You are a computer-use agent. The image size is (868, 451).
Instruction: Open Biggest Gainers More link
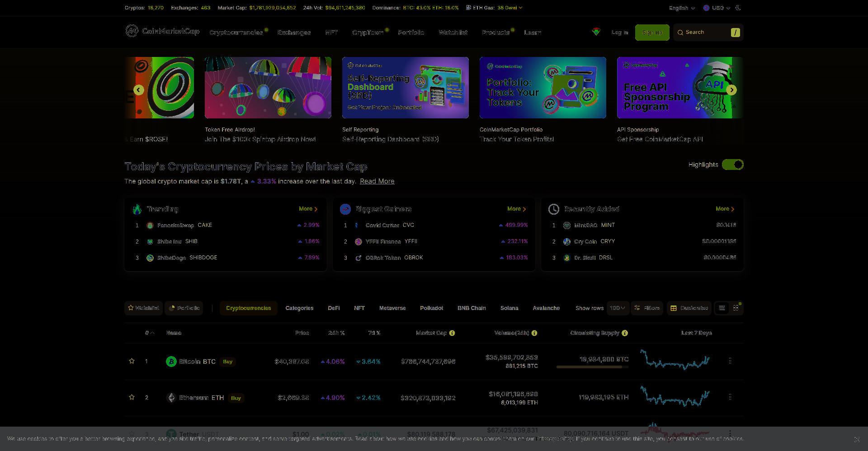pyautogui.click(x=517, y=209)
